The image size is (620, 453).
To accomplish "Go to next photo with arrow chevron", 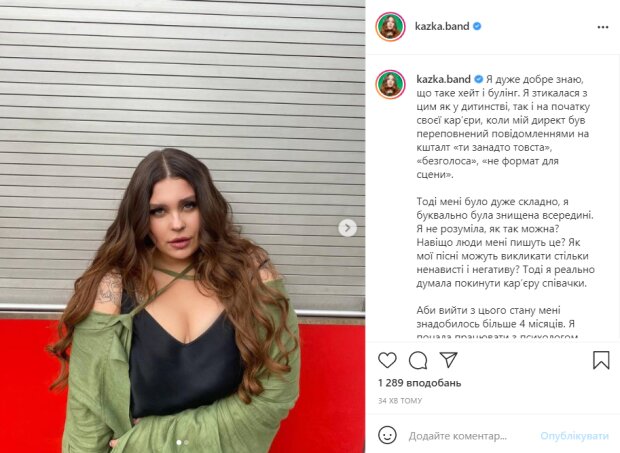I will [347, 228].
